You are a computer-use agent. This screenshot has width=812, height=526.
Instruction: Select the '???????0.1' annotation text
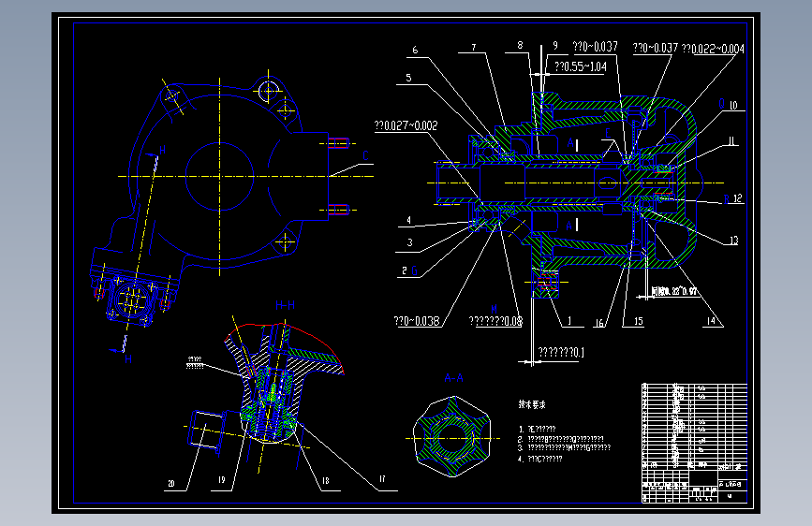(561, 353)
